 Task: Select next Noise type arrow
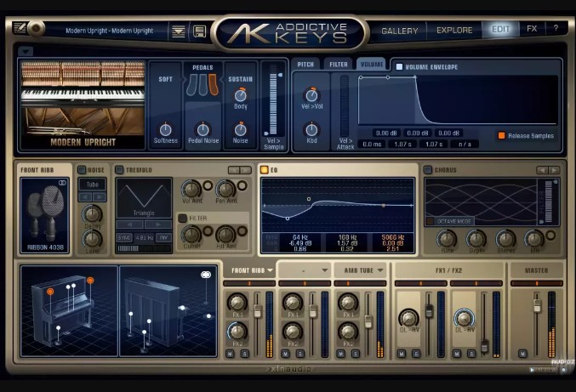pyautogui.click(x=100, y=197)
